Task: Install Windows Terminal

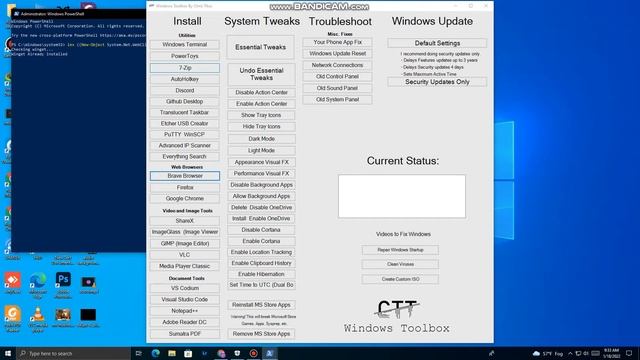Action: point(185,44)
